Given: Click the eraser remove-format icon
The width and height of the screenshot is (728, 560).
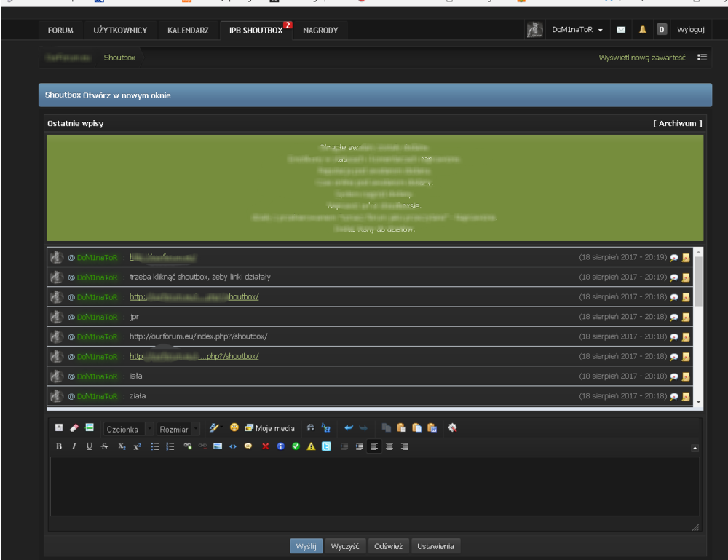Looking at the screenshot, I should pos(74,428).
